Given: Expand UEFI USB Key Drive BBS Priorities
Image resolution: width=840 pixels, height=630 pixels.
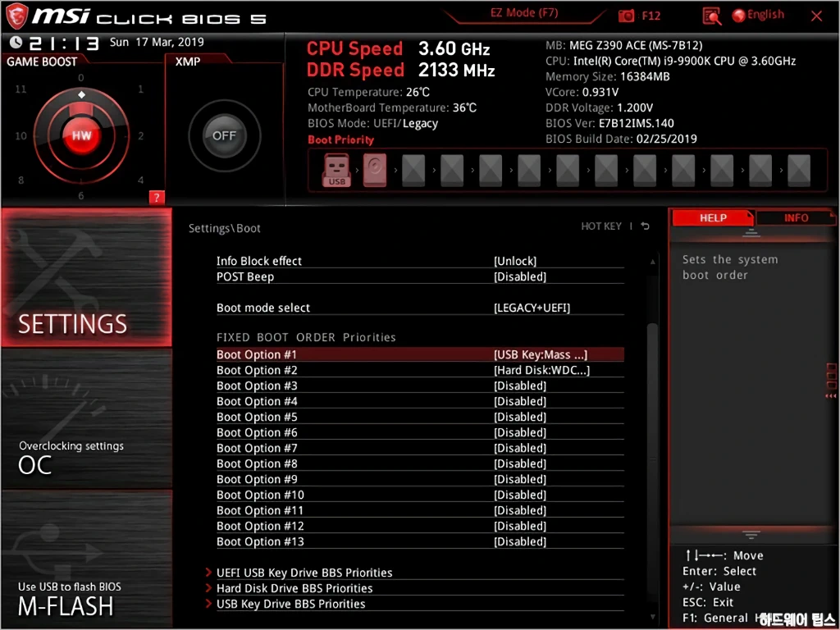Looking at the screenshot, I should tap(304, 573).
